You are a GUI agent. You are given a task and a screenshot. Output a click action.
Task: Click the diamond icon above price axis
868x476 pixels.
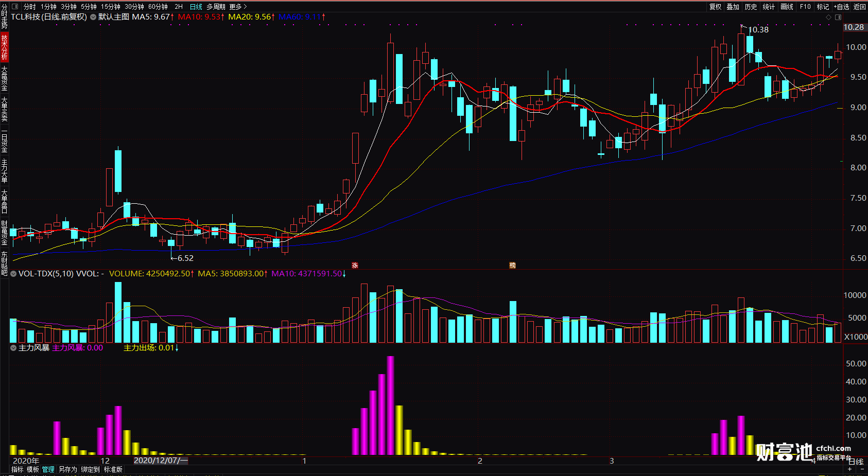pos(828,17)
